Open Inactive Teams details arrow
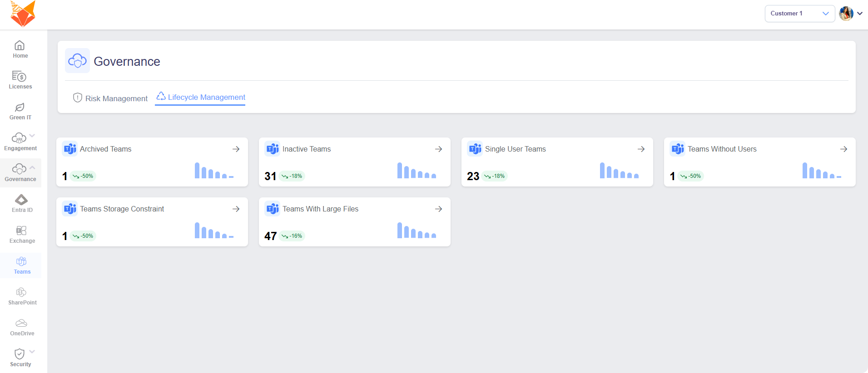This screenshot has height=373, width=868. point(438,149)
